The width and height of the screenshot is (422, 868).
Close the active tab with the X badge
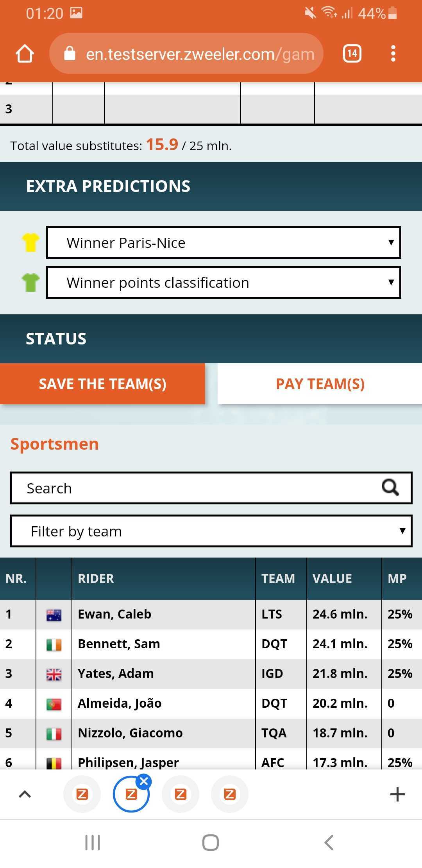(x=144, y=782)
